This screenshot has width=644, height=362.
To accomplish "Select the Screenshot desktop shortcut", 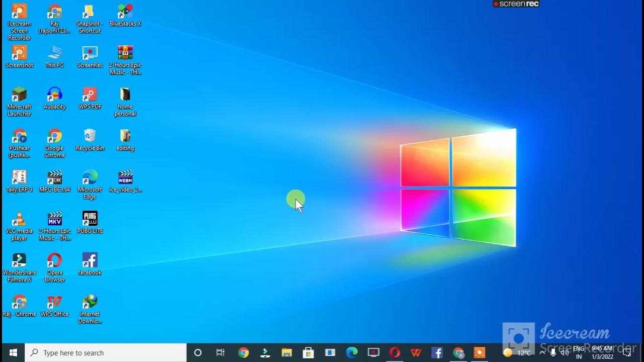I will (19, 56).
